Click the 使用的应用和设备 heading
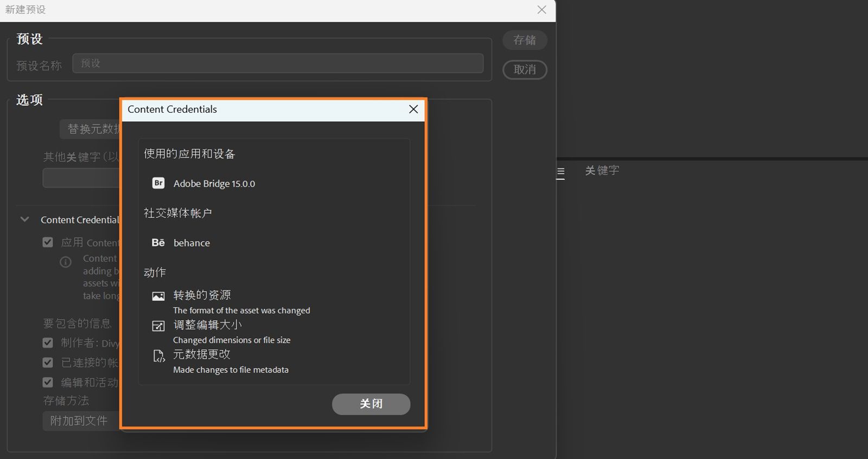Viewport: 868px width, 459px height. coord(189,154)
